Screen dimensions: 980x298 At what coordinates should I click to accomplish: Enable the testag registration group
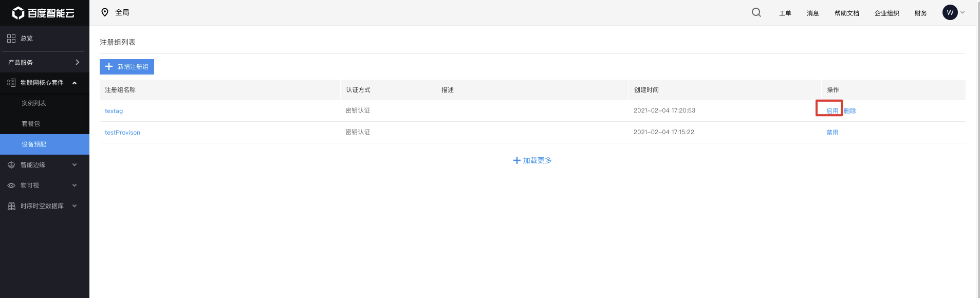tap(832, 111)
